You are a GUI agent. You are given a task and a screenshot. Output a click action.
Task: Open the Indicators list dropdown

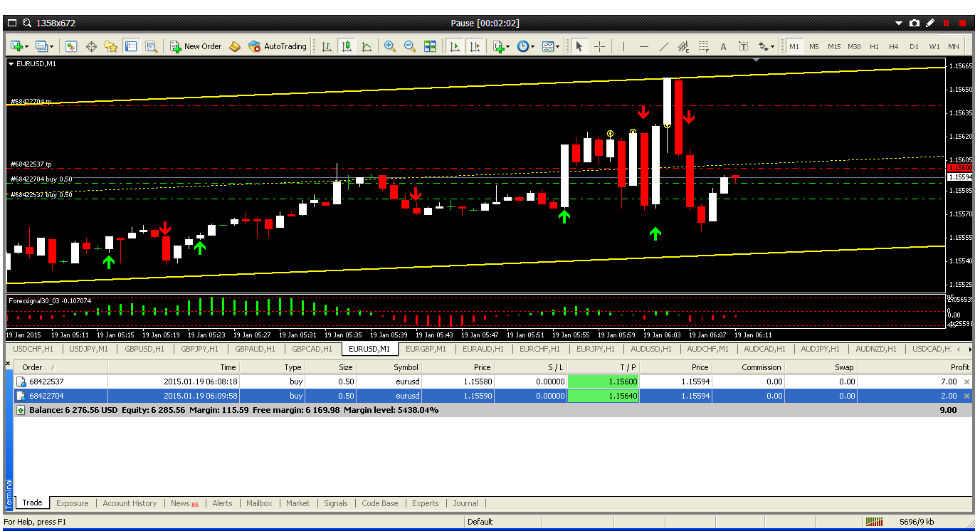pos(500,46)
